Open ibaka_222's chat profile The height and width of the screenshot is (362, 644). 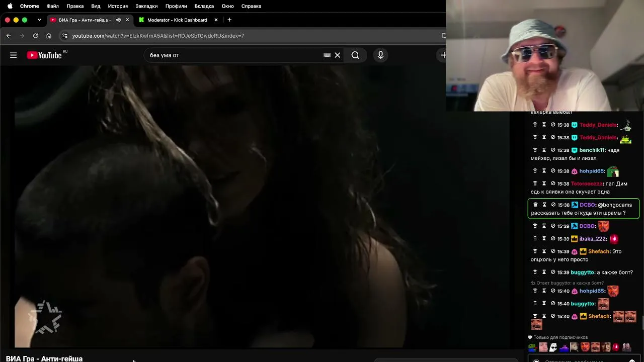tap(593, 239)
